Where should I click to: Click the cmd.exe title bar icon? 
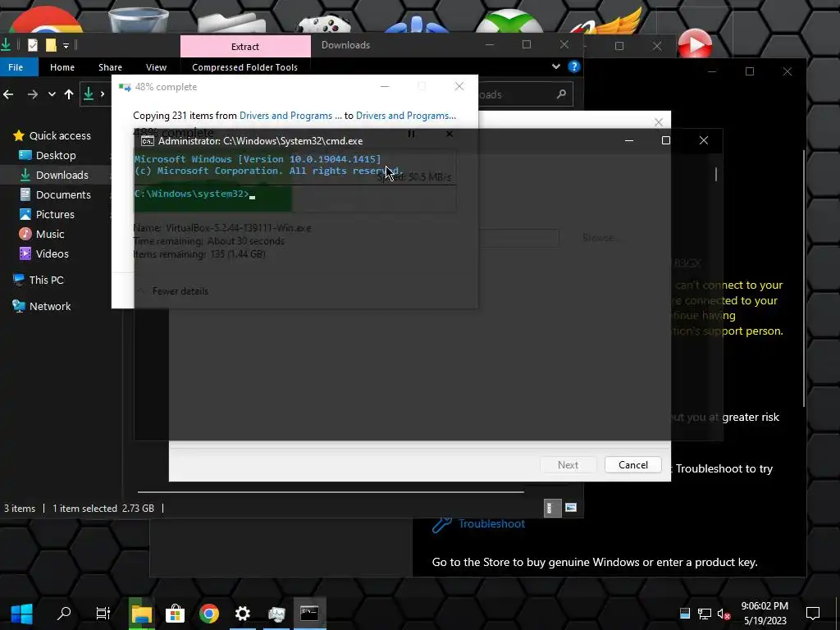[148, 141]
